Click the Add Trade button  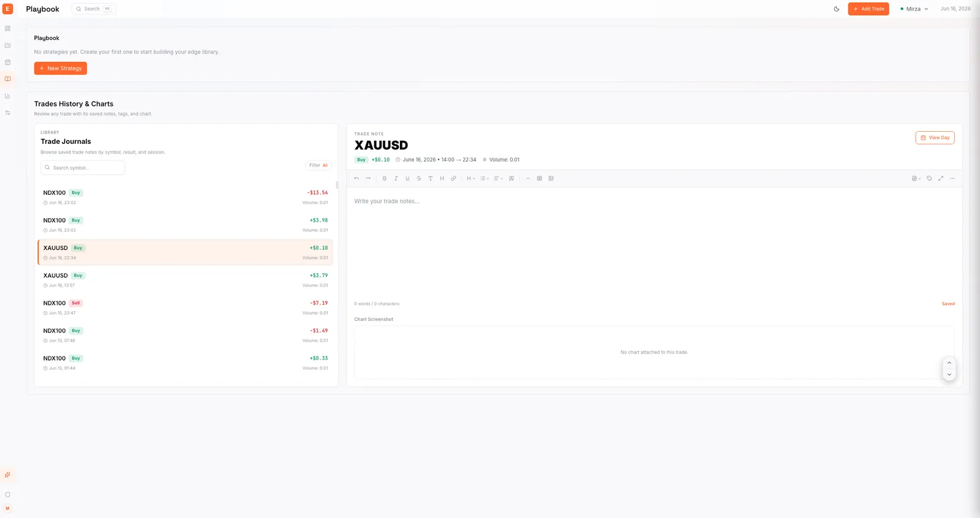[x=869, y=9]
